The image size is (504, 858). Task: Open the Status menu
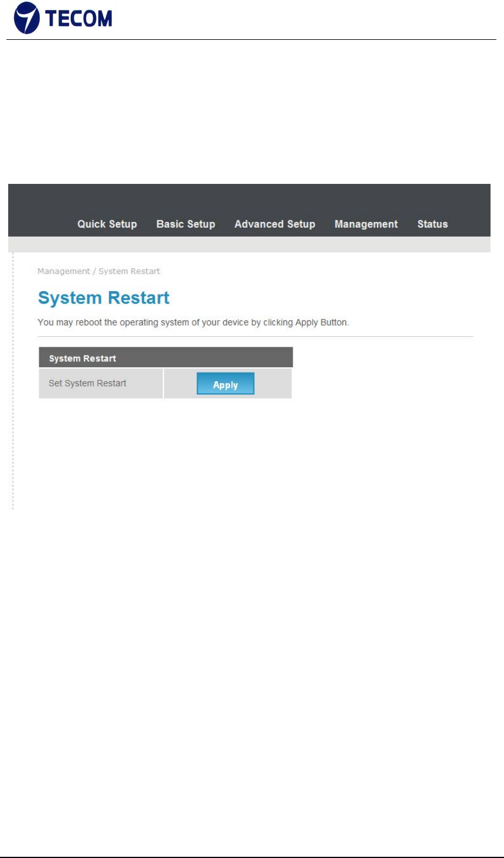point(433,224)
